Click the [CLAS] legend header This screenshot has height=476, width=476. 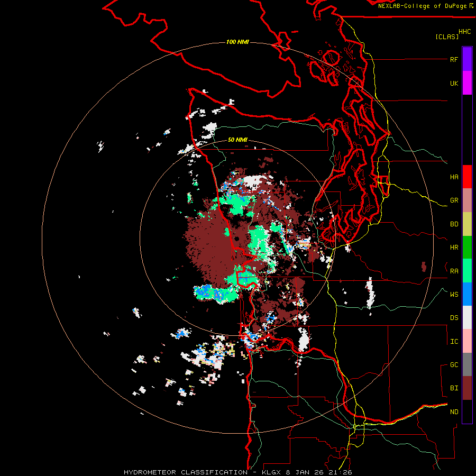coord(447,37)
